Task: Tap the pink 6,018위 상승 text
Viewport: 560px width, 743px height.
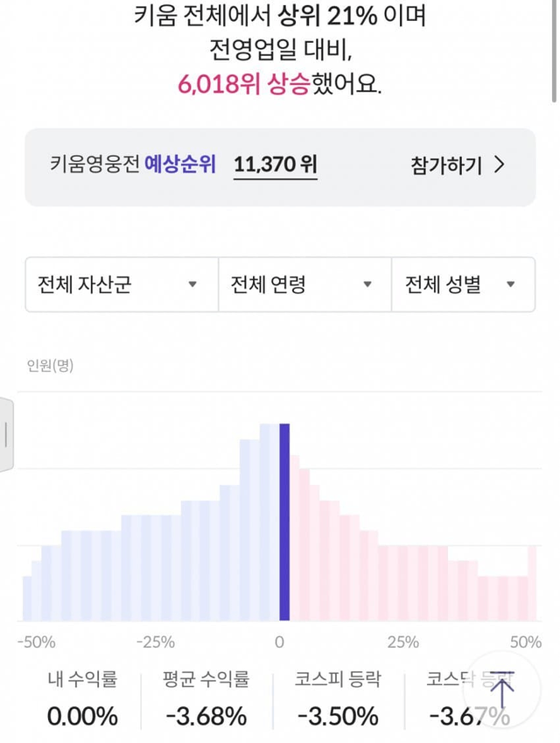Action: coord(244,85)
